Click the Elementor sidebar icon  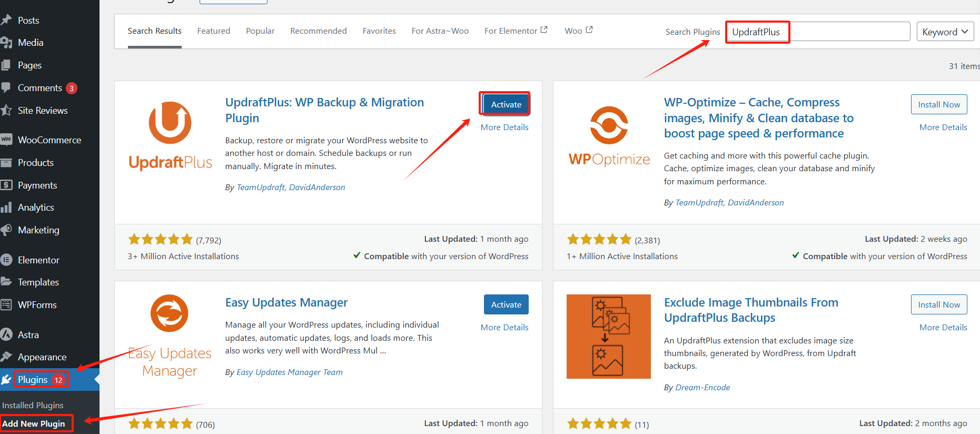[x=6, y=260]
